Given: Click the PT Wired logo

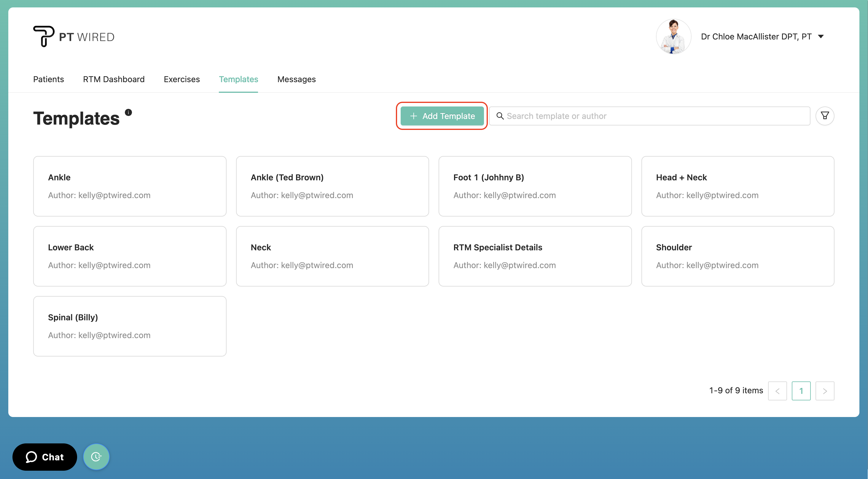Looking at the screenshot, I should click(74, 36).
